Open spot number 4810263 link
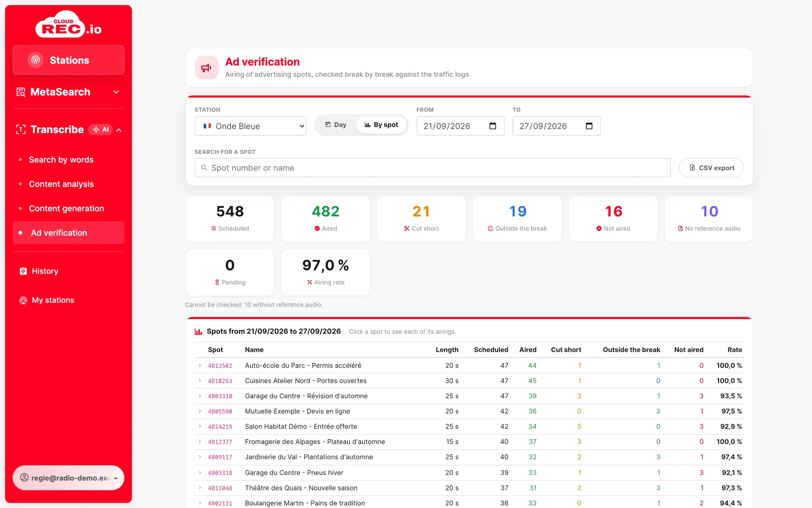Viewport: 812px width, 508px height. point(220,381)
